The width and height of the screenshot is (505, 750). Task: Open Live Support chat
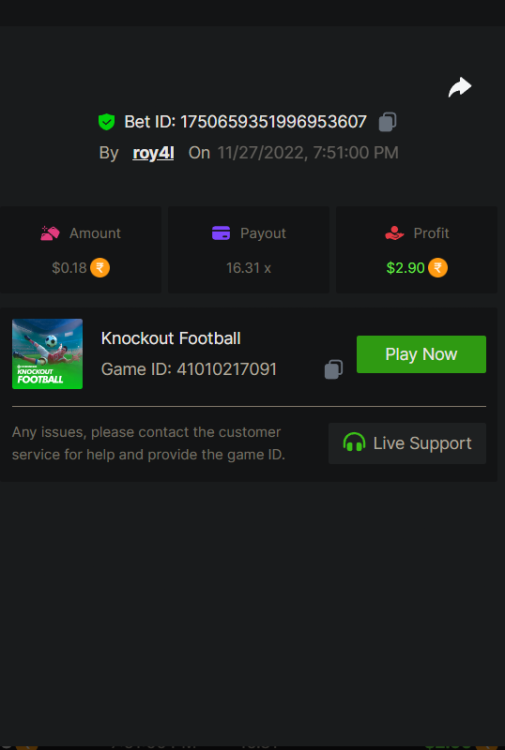tap(407, 443)
